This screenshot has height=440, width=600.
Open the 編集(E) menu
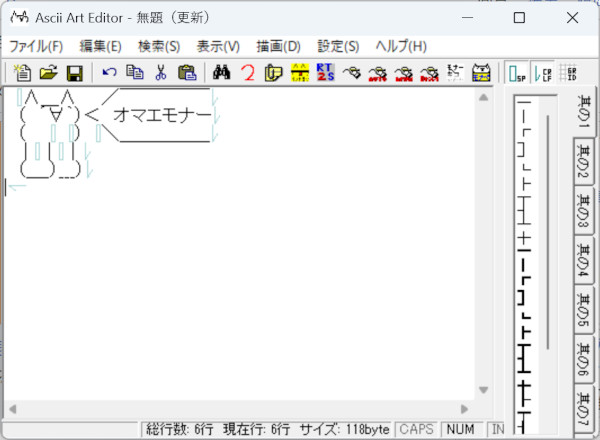pos(100,46)
